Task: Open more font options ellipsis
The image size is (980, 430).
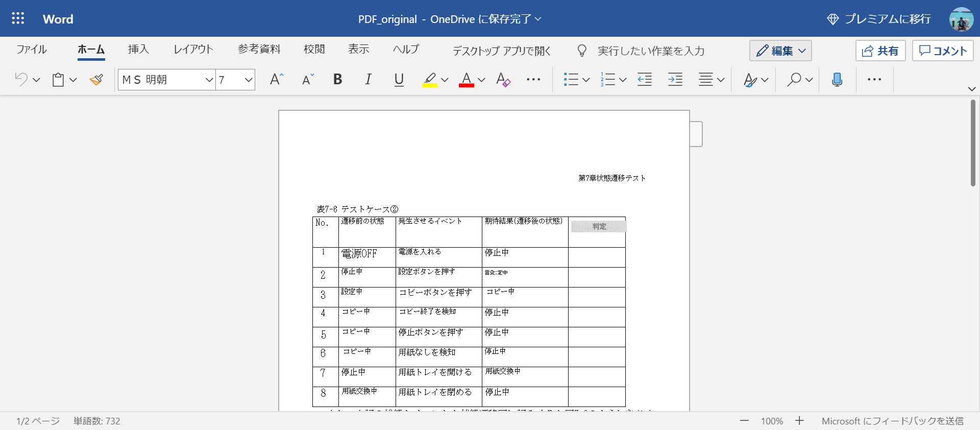Action: pyautogui.click(x=533, y=79)
